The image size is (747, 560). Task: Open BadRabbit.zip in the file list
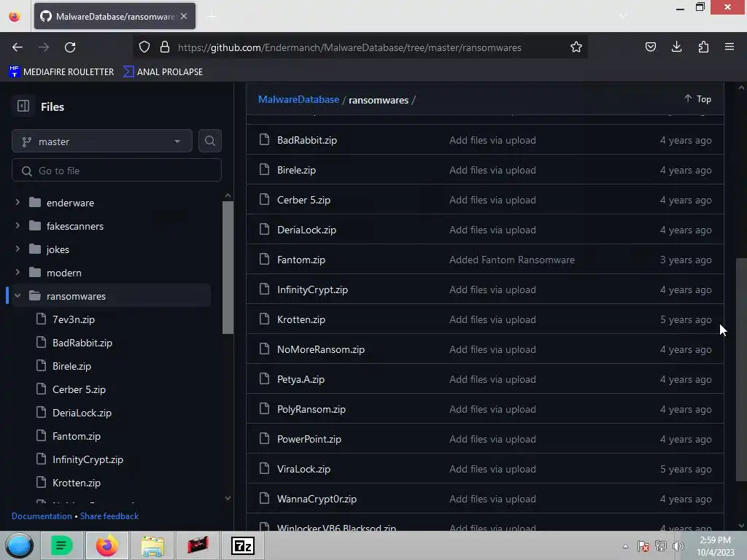[x=307, y=140]
